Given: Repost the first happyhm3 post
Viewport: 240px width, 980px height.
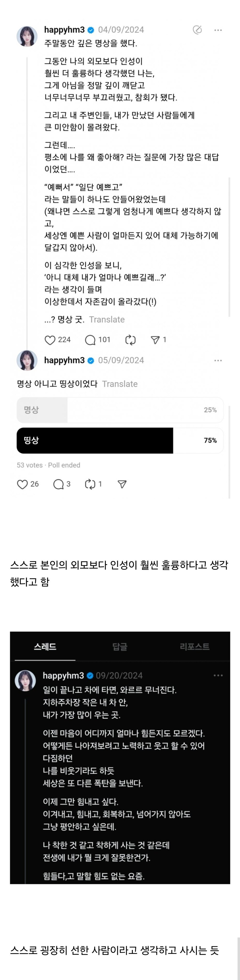Looking at the screenshot, I should click(130, 340).
